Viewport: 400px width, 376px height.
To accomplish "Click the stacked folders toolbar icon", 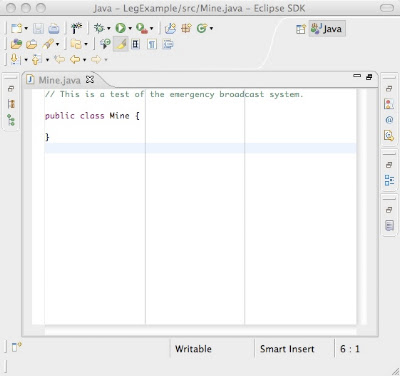I will click(76, 44).
